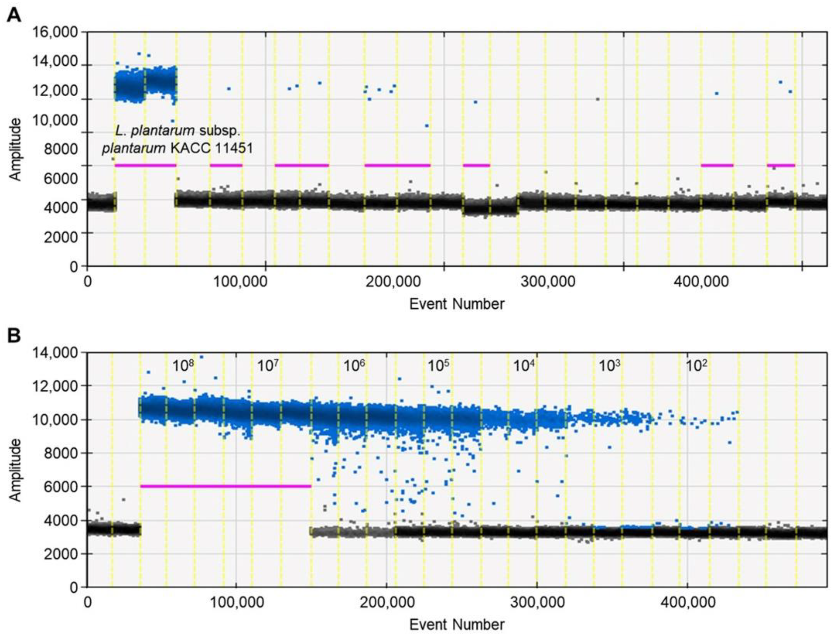
Task: Click the first magenta threshold line in panel A
Action: pyautogui.click(x=145, y=165)
